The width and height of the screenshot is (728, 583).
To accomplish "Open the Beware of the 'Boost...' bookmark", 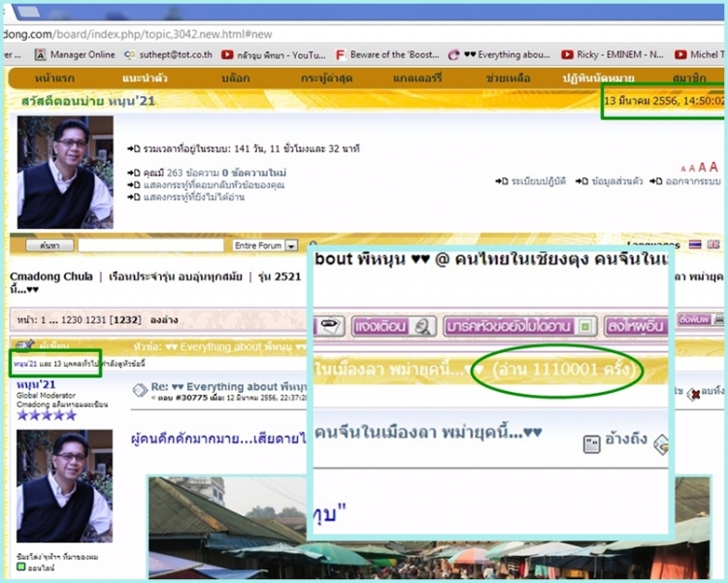I will (387, 54).
